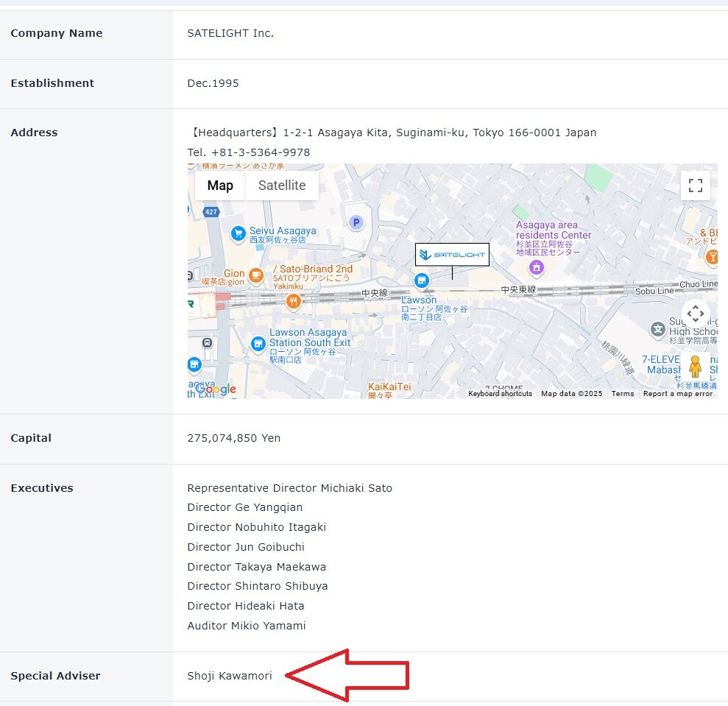This screenshot has height=706, width=728.
Task: Click Director Nobuhito Itagaki entry
Action: [257, 527]
